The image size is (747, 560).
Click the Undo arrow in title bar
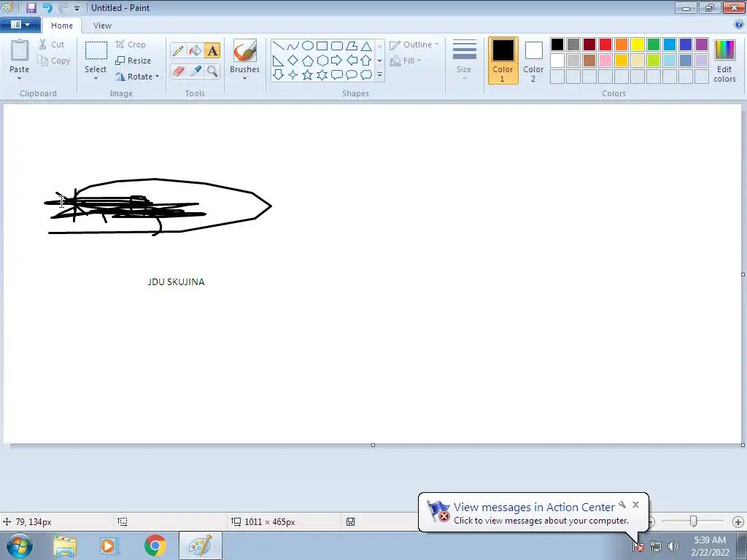coord(47,7)
